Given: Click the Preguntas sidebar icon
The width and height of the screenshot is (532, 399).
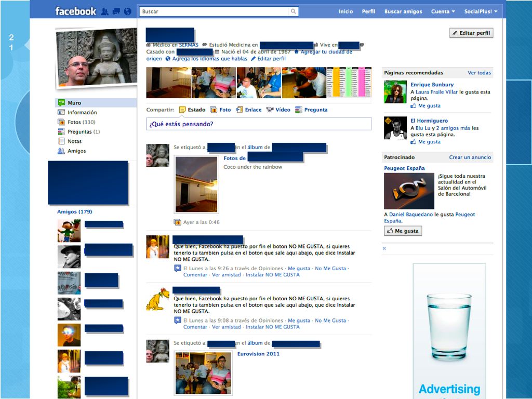Looking at the screenshot, I should coord(61,131).
